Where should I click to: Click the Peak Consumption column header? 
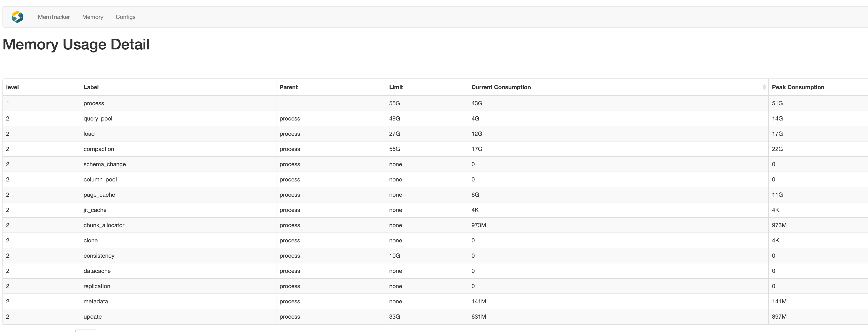(x=818, y=87)
